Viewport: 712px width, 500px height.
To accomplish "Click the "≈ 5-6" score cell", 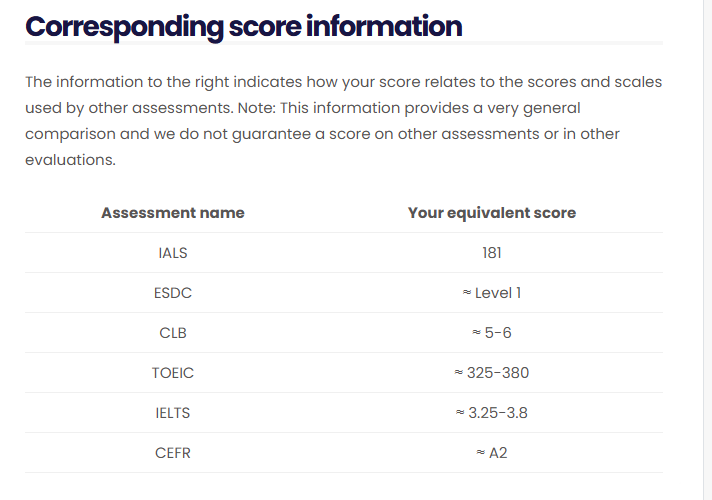I will (x=492, y=333).
